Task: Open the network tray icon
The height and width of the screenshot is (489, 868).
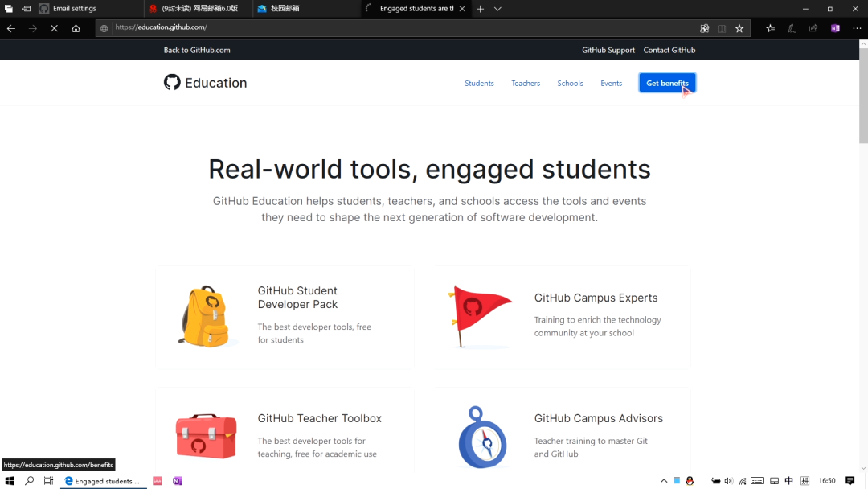Action: tap(743, 481)
